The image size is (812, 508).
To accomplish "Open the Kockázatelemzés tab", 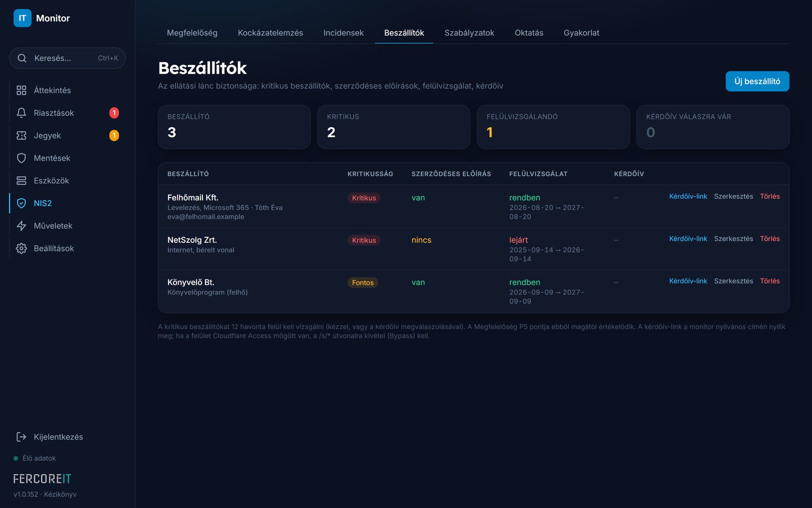I will [x=270, y=33].
